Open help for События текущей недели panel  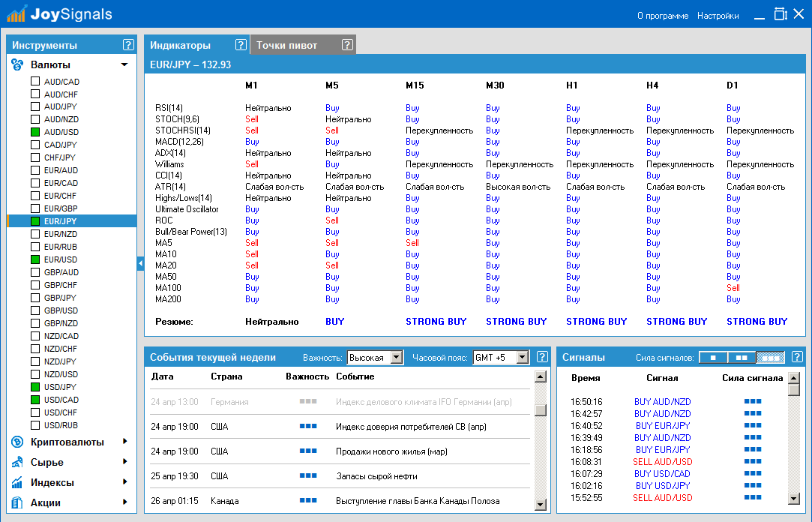tap(542, 357)
